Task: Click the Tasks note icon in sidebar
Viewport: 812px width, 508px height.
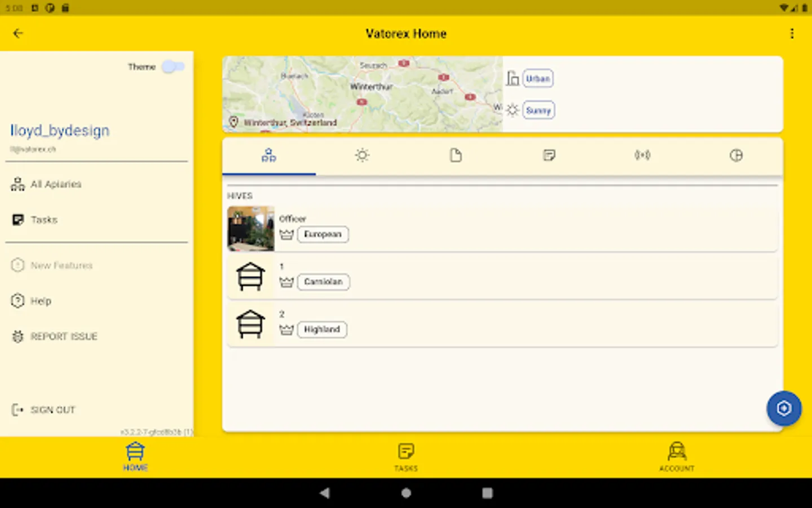Action: 17,220
